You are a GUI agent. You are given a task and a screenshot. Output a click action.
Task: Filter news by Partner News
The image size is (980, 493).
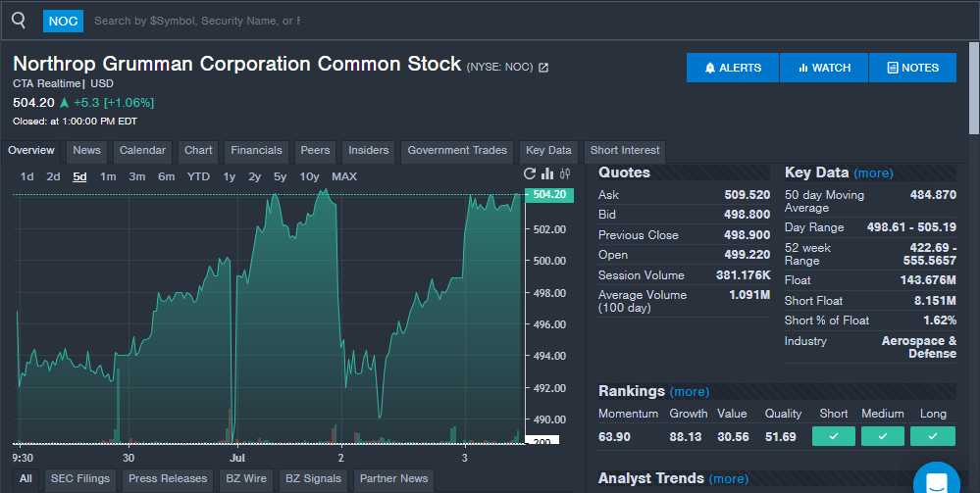(393, 478)
